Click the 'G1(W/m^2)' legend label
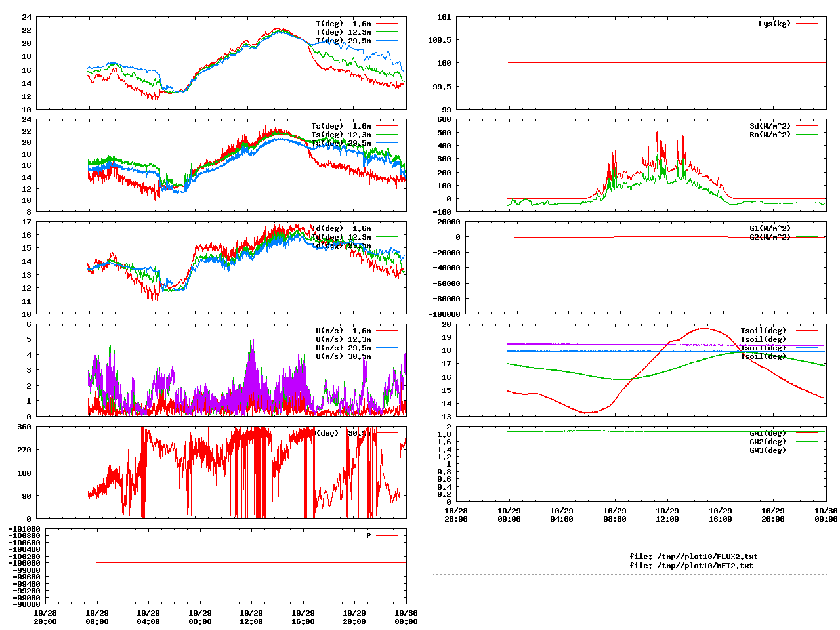The width and height of the screenshot is (840, 630). pos(770,228)
